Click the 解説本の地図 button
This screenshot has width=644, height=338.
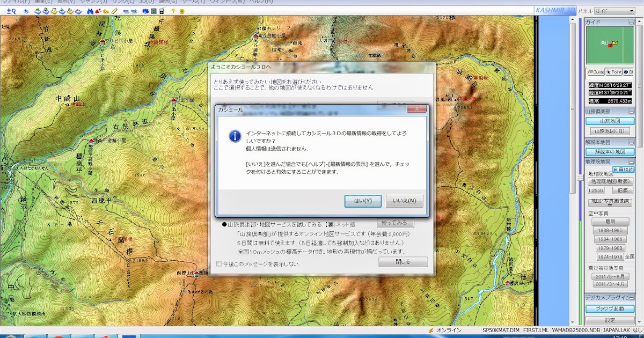(609, 152)
